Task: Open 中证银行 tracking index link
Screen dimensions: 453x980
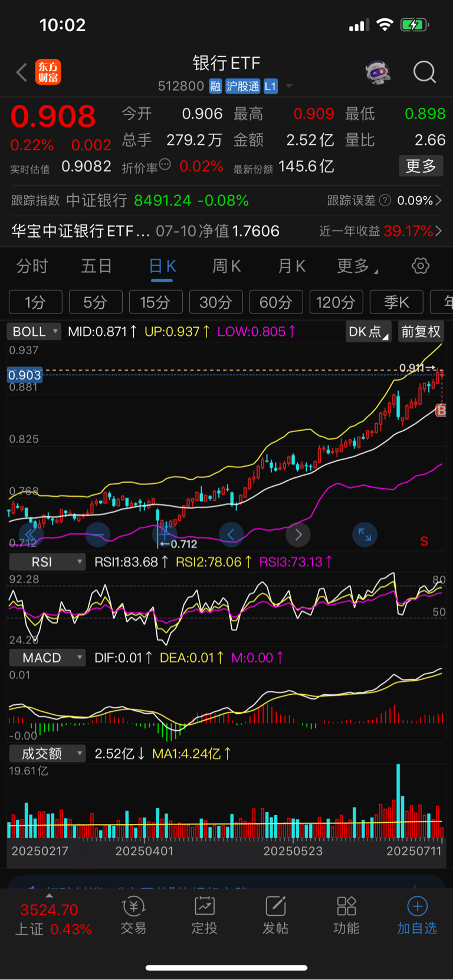Action: pyautogui.click(x=96, y=200)
